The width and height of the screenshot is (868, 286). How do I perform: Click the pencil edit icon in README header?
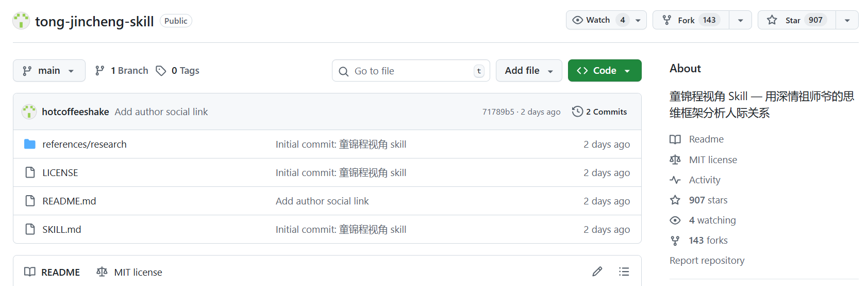[x=597, y=272]
